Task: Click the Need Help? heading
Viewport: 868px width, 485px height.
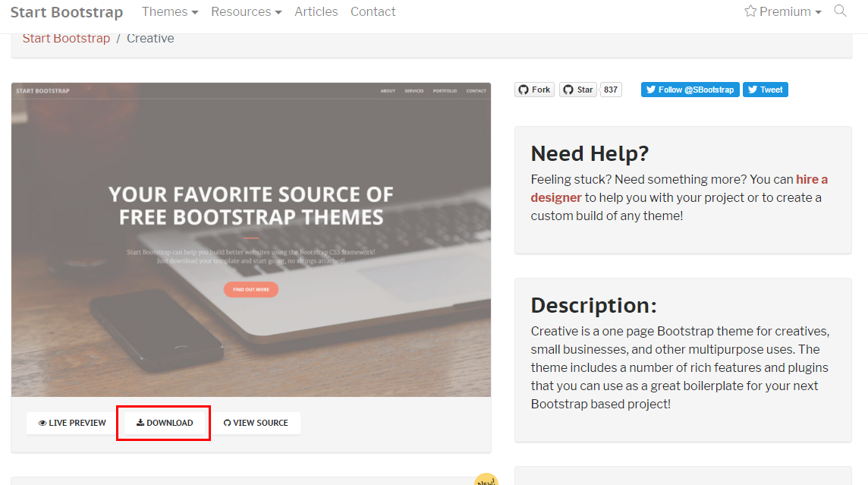Action: pyautogui.click(x=590, y=153)
